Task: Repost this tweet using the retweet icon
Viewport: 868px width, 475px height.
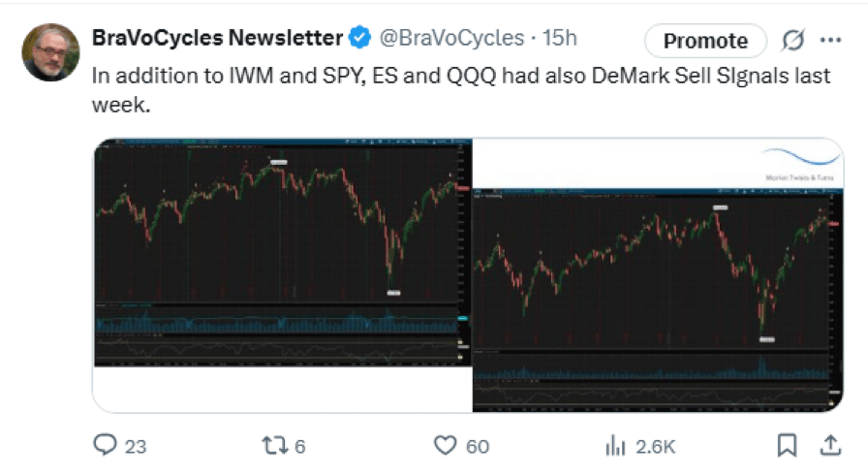Action: pos(274,446)
